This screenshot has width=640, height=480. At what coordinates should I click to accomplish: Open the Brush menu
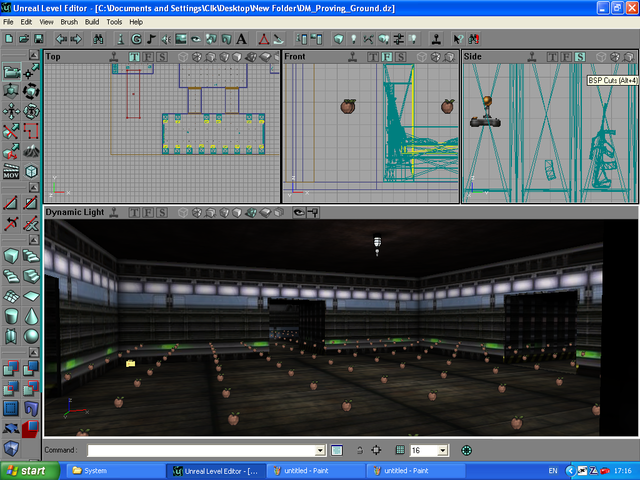point(69,21)
